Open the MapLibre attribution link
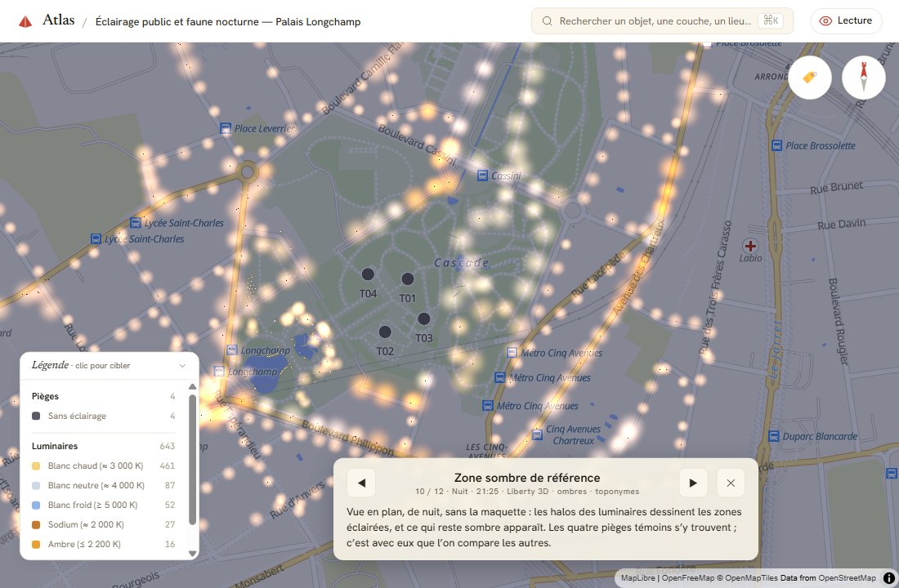This screenshot has width=899, height=588. (637, 577)
